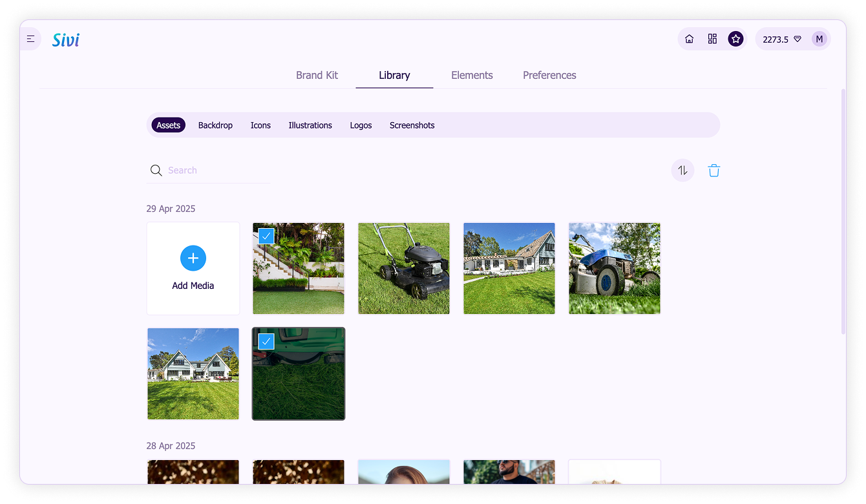This screenshot has width=866, height=504.
Task: Click the star brand icon
Action: tap(735, 39)
